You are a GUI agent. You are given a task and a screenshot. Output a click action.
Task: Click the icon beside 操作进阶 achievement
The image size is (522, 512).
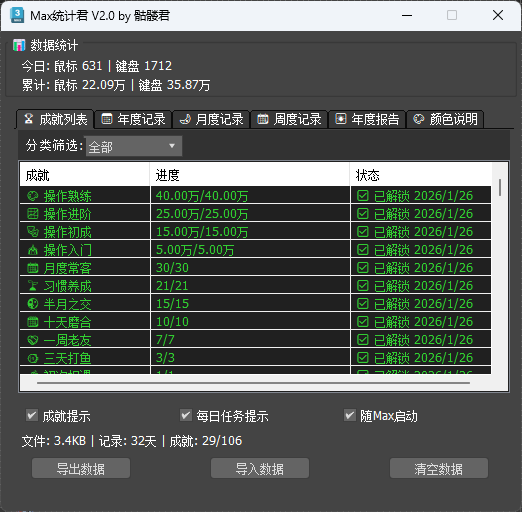click(x=33, y=214)
